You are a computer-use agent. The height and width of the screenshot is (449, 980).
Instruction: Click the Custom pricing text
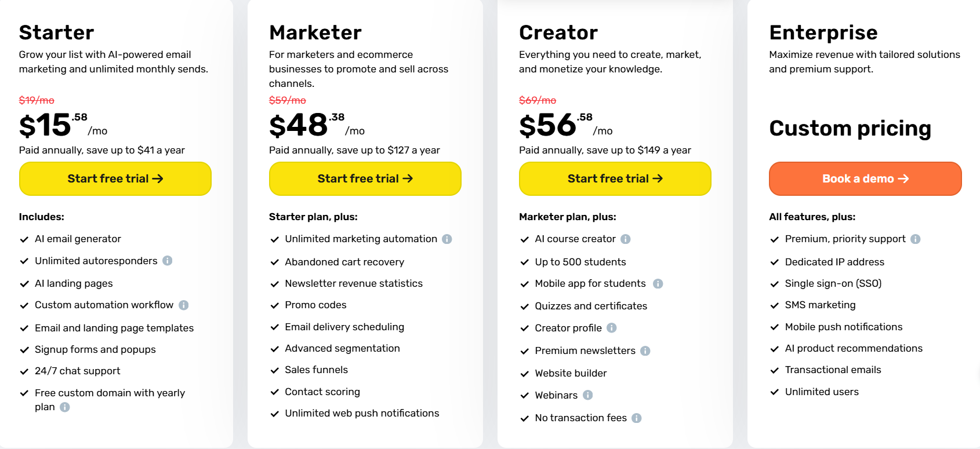[x=850, y=129]
